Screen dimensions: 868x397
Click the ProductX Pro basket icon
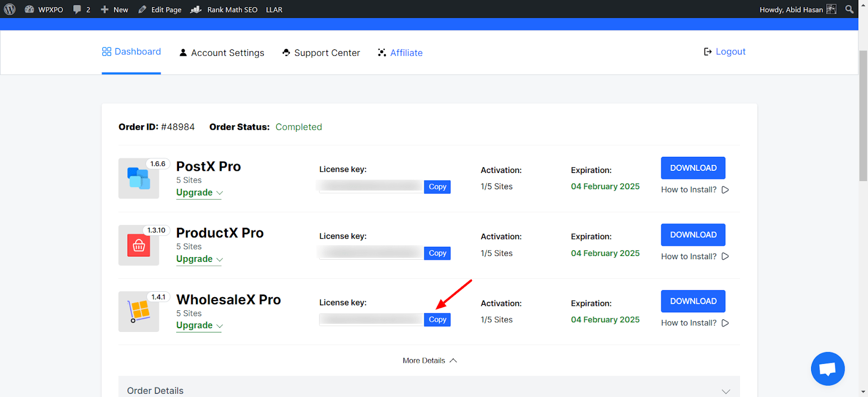pyautogui.click(x=139, y=245)
